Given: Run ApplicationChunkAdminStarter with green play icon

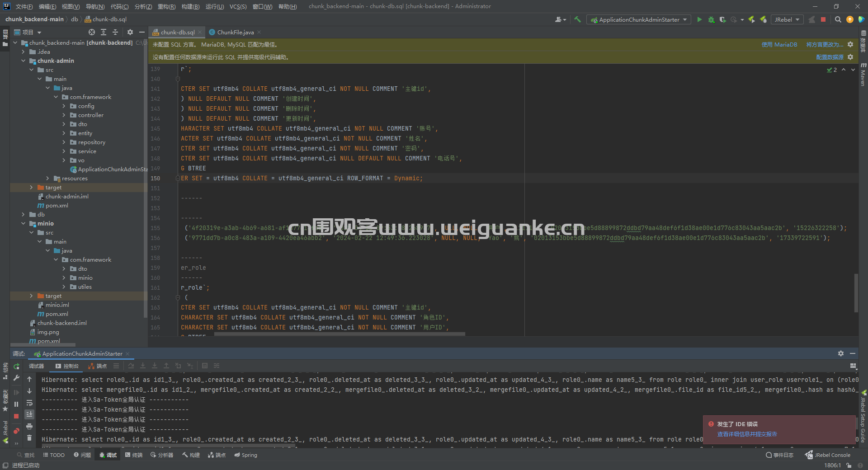Looking at the screenshot, I should pos(699,19).
